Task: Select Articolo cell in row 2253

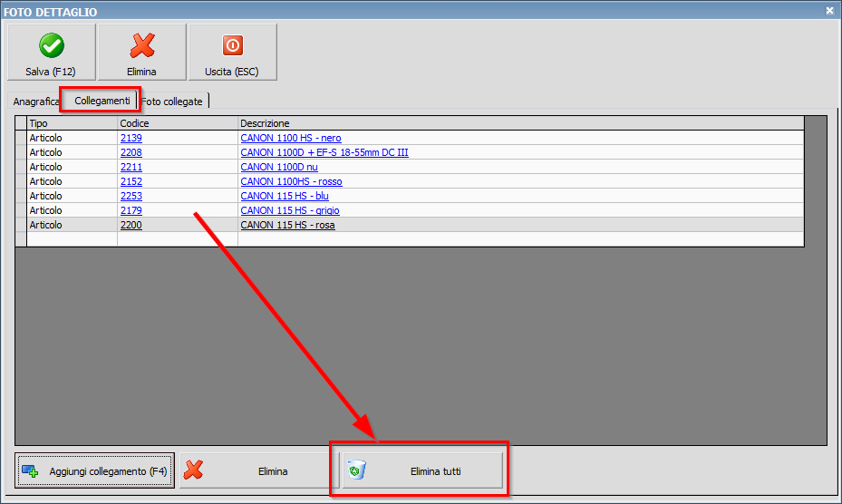Action: (72, 196)
